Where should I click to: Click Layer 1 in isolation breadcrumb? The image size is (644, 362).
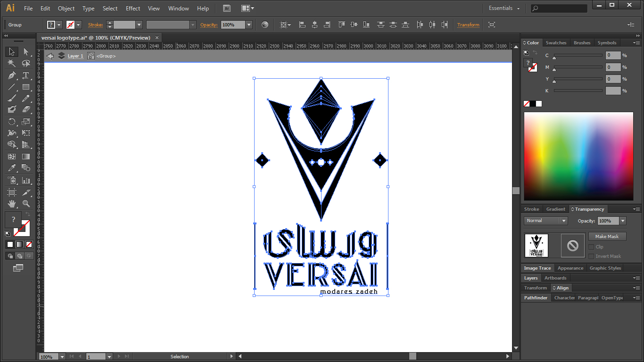75,56
